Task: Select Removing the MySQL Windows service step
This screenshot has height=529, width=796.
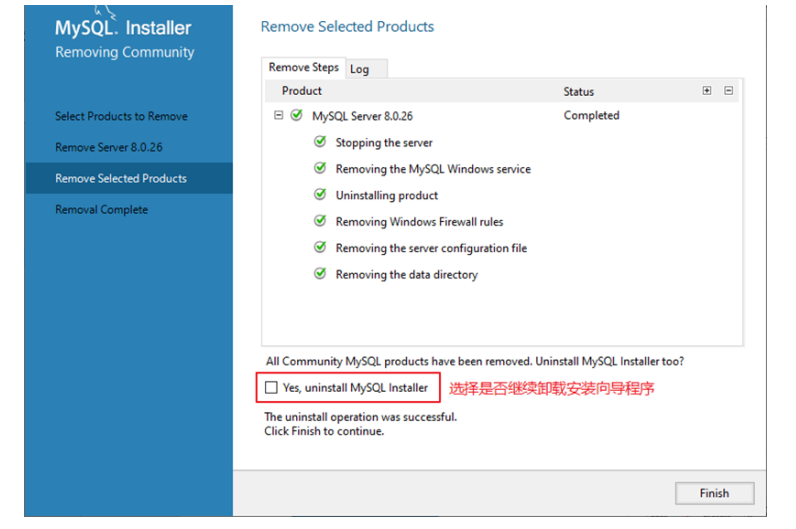Action: tap(433, 169)
